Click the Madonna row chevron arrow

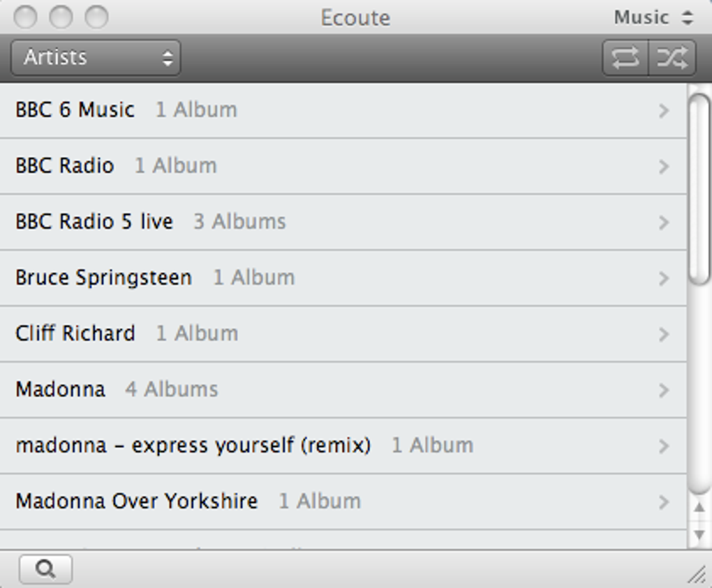coord(664,390)
